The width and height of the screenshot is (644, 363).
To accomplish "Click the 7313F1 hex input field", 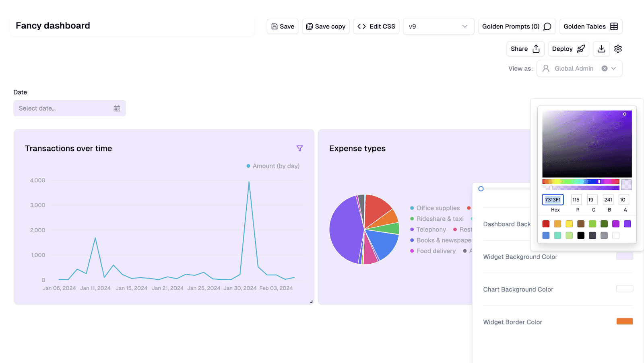I will (553, 199).
